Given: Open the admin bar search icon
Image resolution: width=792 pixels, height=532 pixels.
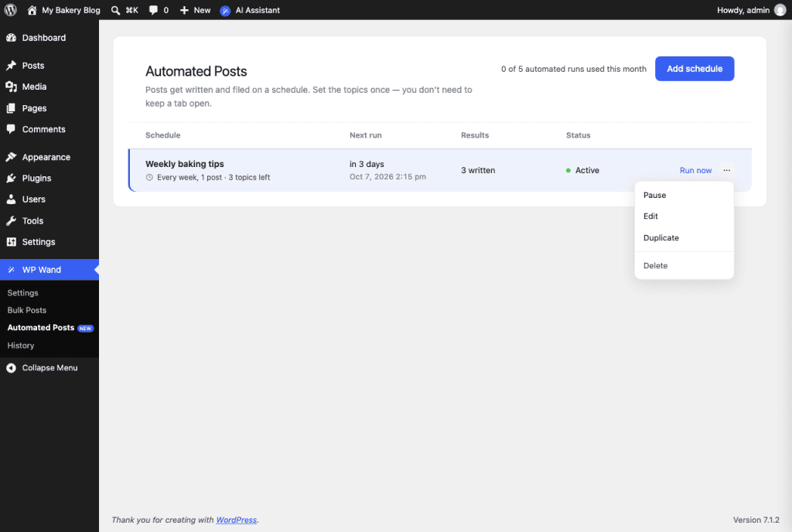Looking at the screenshot, I should [116, 10].
